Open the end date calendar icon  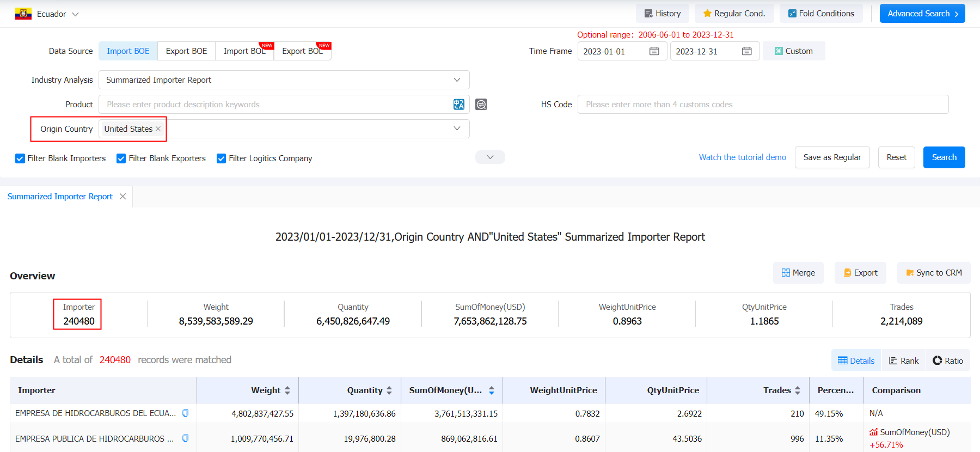coord(747,51)
